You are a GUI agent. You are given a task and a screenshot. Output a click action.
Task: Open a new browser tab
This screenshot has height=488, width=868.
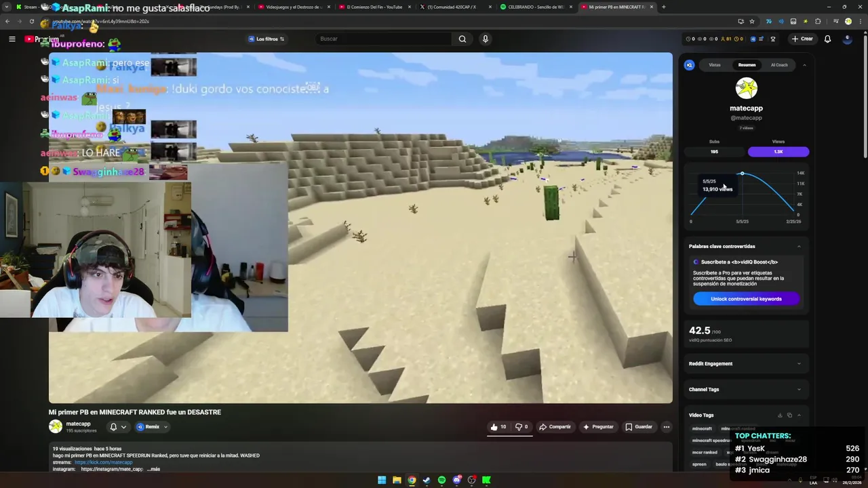pyautogui.click(x=663, y=7)
